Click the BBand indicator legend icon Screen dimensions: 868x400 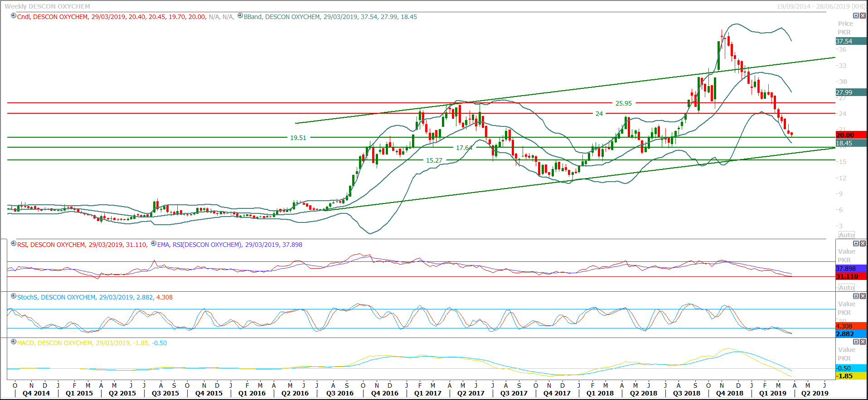pyautogui.click(x=240, y=16)
